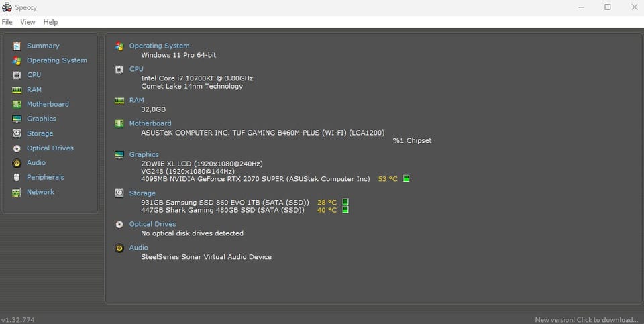Click 'Windows 11 Pro 64-bit' text
Screen dimensions: 644x324
pos(178,55)
